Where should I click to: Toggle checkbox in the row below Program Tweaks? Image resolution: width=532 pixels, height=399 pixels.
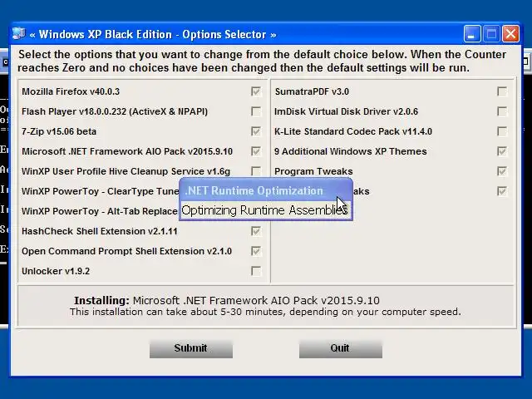[502, 191]
